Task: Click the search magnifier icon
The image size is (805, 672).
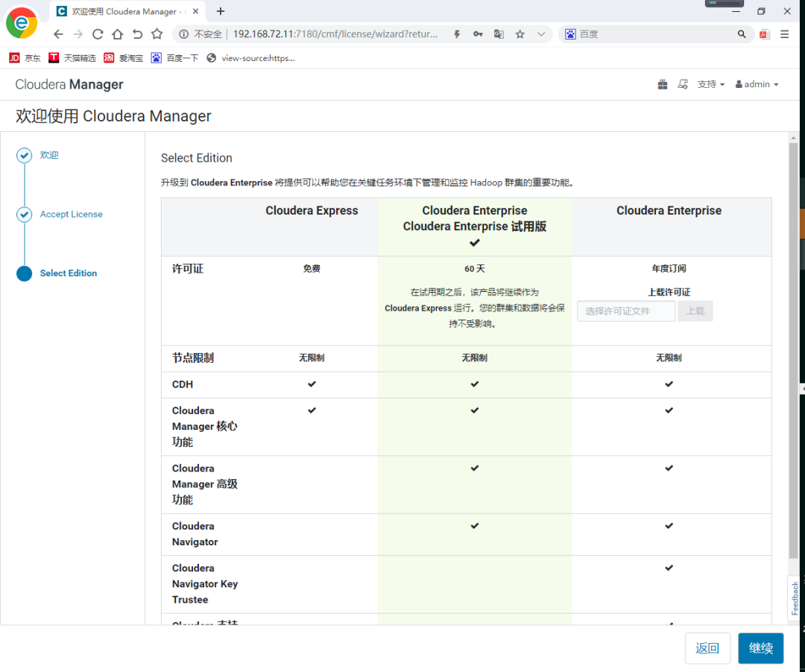Action: pos(742,34)
